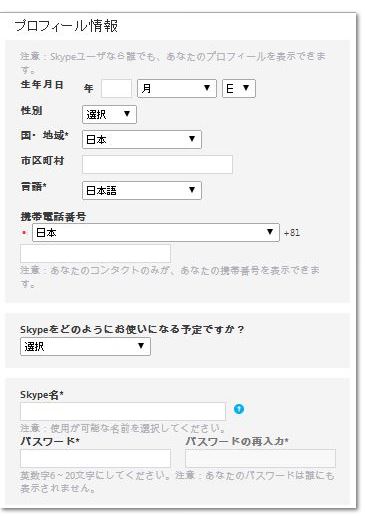Screen dimensions: 365x516
Task: Open the 言語 日本語 dropdown
Action: (x=142, y=190)
